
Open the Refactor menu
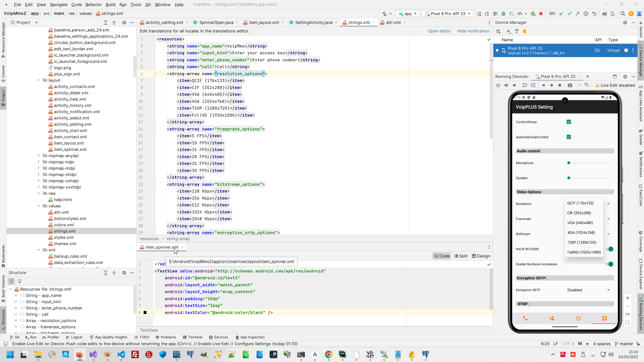click(93, 5)
